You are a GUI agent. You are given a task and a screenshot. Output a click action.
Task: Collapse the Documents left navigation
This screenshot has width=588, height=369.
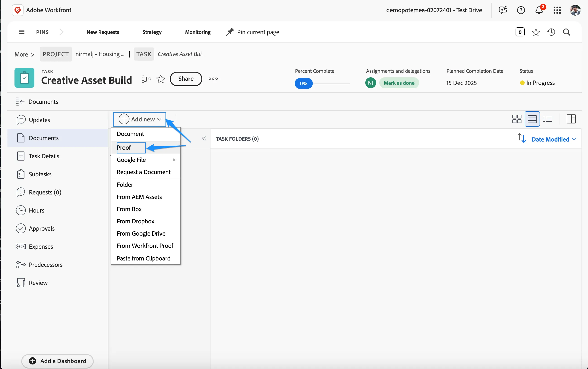(20, 102)
